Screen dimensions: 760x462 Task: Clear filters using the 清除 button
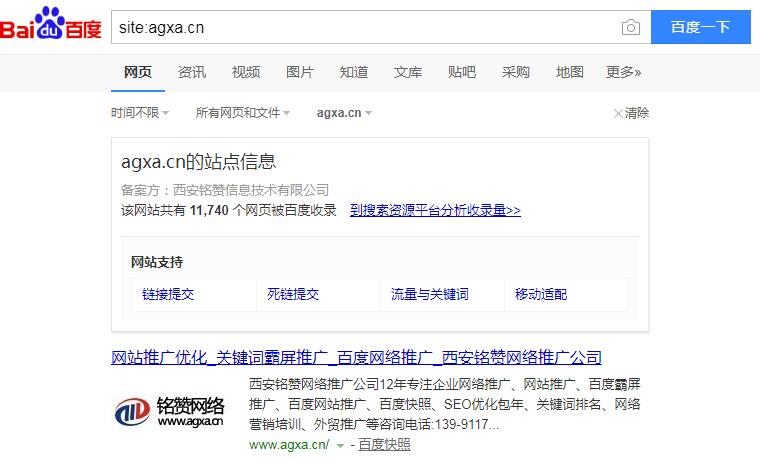[631, 113]
